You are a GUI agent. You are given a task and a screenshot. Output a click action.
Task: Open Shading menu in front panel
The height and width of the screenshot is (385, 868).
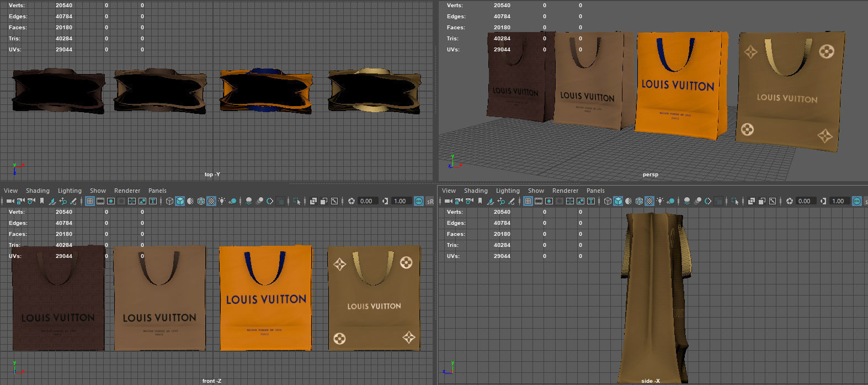(38, 191)
